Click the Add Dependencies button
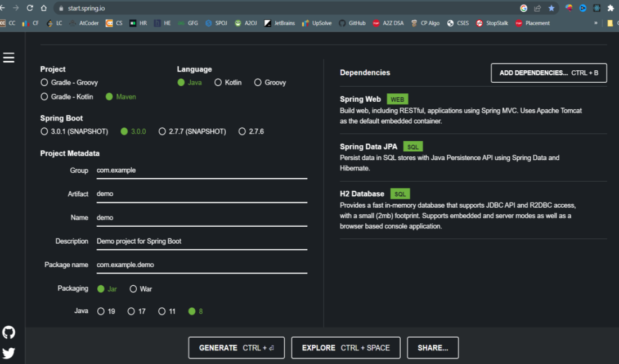This screenshot has height=364, width=619. 549,73
